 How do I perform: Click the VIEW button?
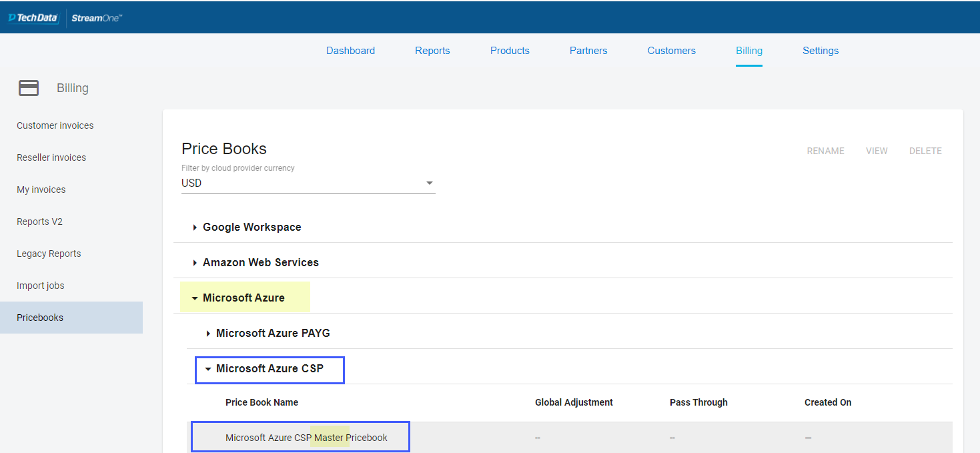[x=877, y=151]
